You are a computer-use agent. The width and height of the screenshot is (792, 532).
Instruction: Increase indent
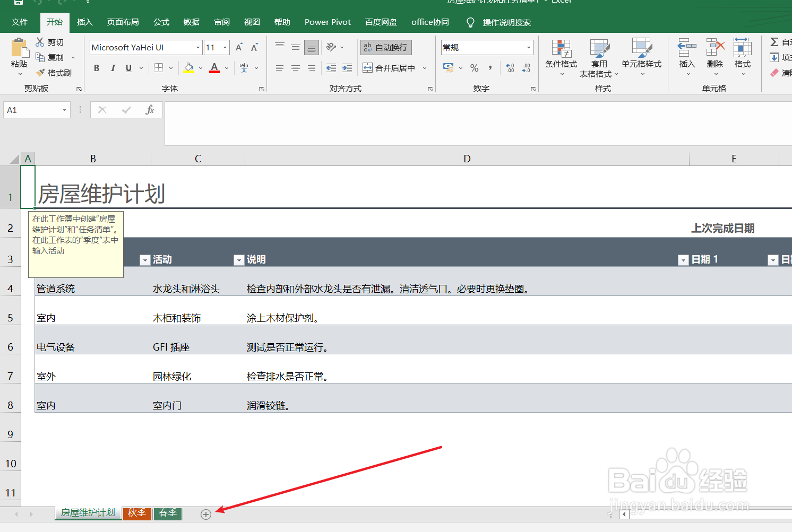347,68
